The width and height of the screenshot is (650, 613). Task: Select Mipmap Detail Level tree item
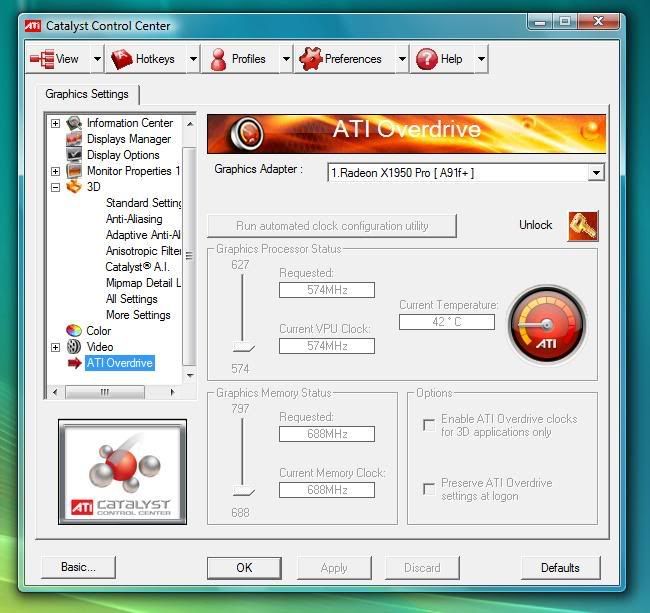143,283
